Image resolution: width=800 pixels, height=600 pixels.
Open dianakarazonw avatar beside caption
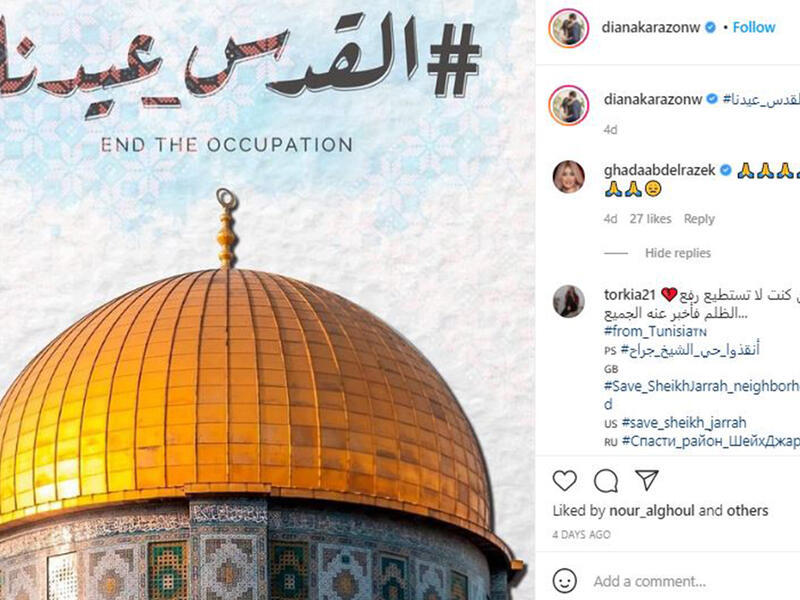coord(569,105)
